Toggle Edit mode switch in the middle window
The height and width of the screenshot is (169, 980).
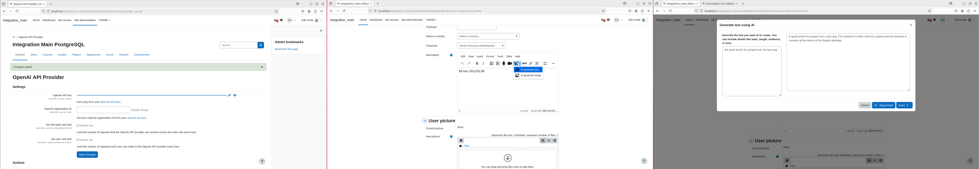(644, 20)
